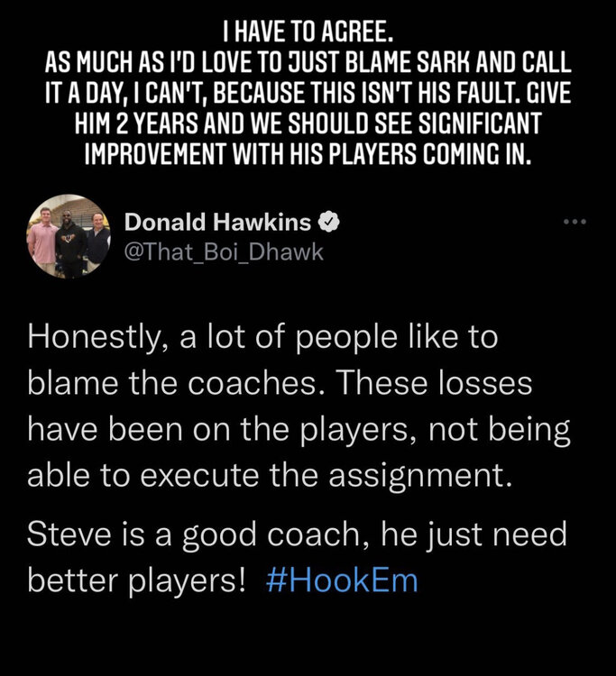Image resolution: width=616 pixels, height=676 pixels.
Task: Click the man in dark jacket in avatar
Action: [x=98, y=242]
